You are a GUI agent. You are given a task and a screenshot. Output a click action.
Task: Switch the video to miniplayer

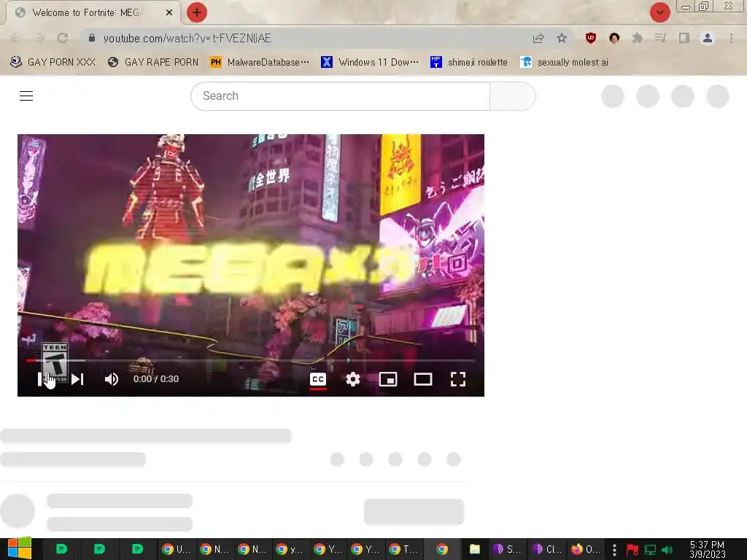[x=388, y=379]
